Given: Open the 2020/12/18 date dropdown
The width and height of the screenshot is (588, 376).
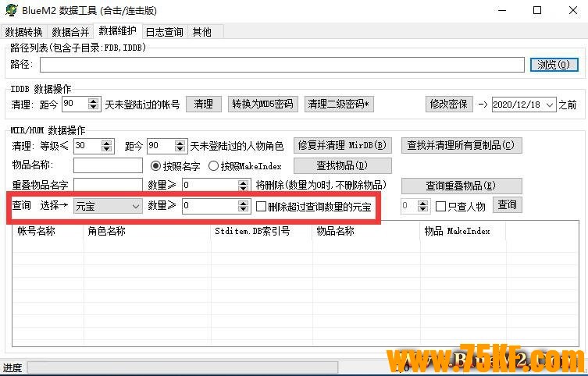Looking at the screenshot, I should pos(551,105).
